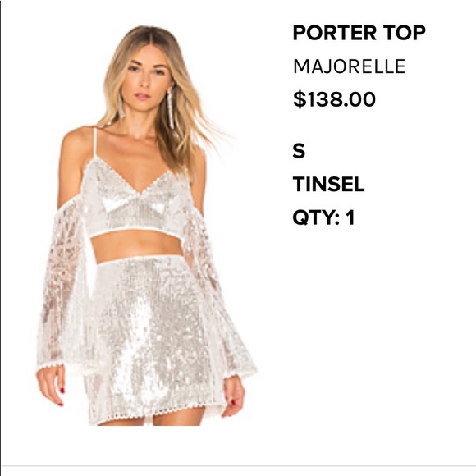Open the MAJORELLE brand link
This screenshot has height=476, width=476.
[349, 66]
